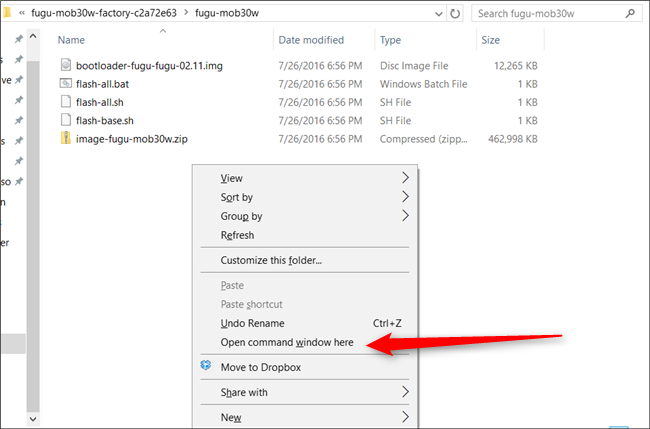Image resolution: width=650 pixels, height=429 pixels.
Task: Select Customize this folder... menu entry
Action: [x=271, y=260]
